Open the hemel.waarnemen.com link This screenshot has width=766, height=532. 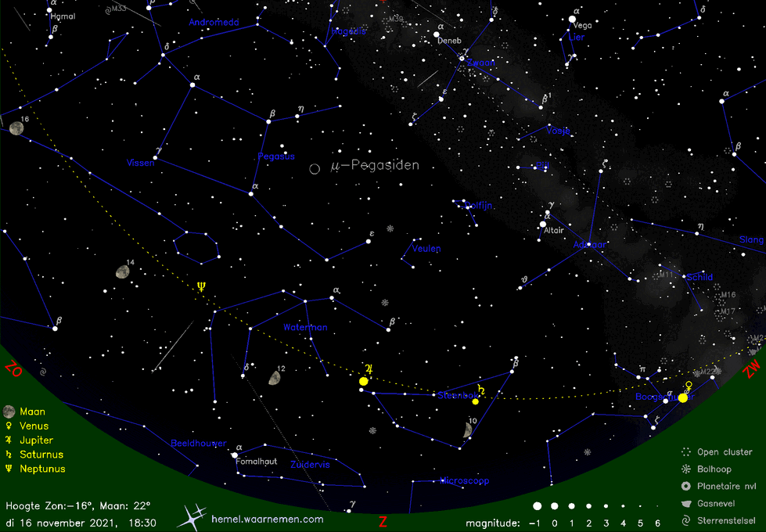tap(267, 519)
